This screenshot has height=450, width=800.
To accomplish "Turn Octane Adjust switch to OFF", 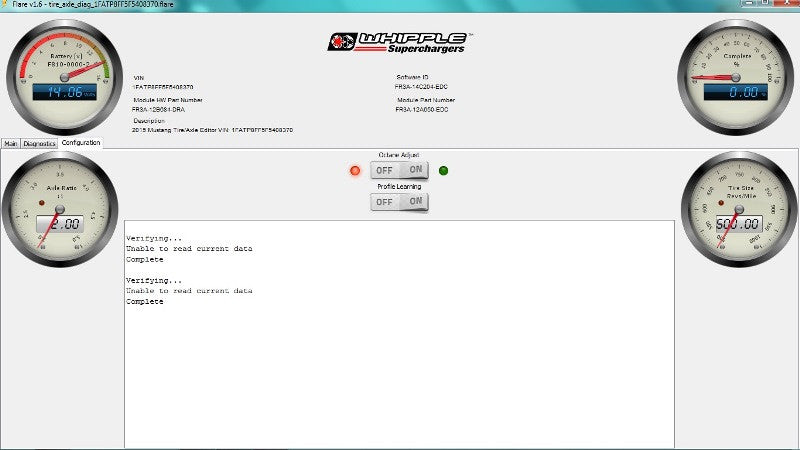I will click(x=384, y=171).
